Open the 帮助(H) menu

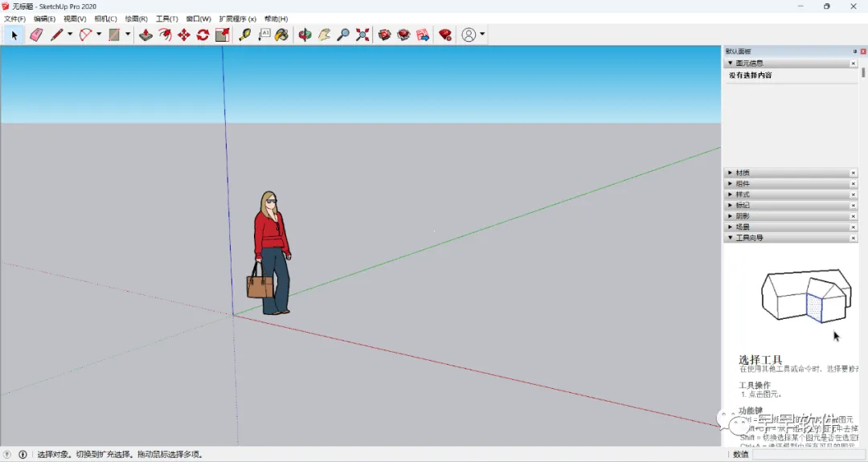276,18
